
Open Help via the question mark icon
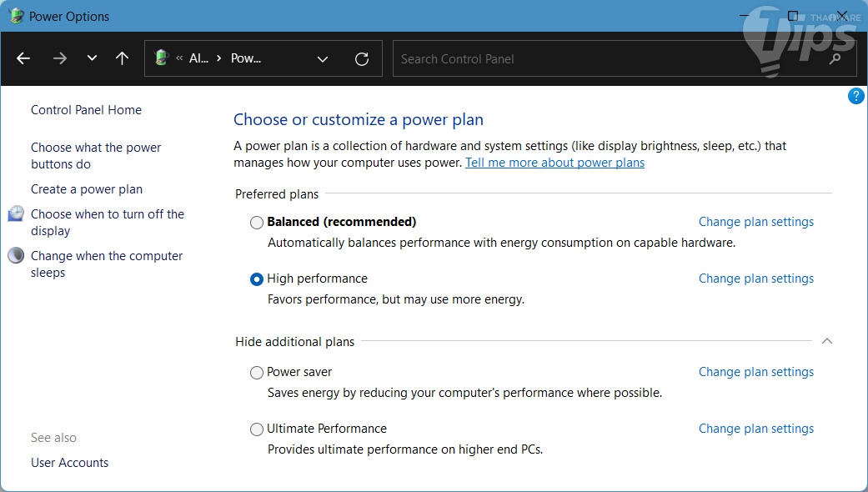855,97
